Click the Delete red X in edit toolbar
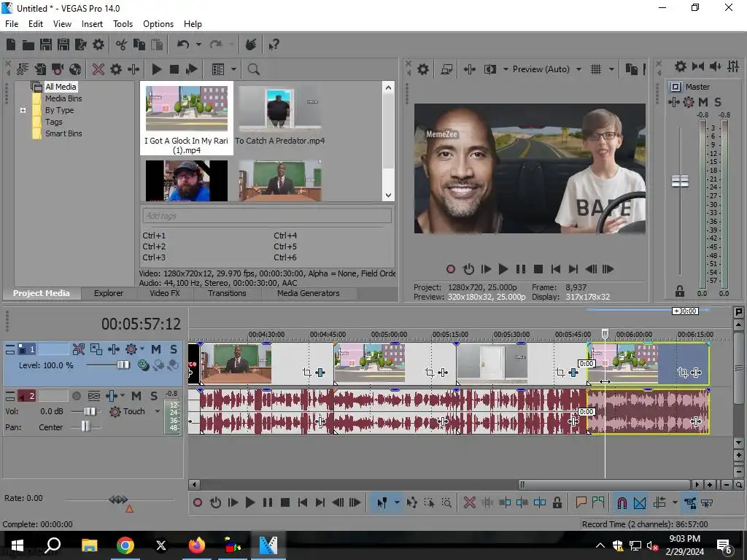 (469, 502)
